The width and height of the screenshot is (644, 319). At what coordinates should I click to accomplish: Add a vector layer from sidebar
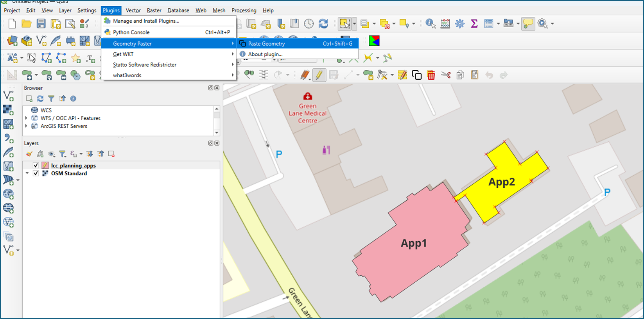(x=8, y=96)
